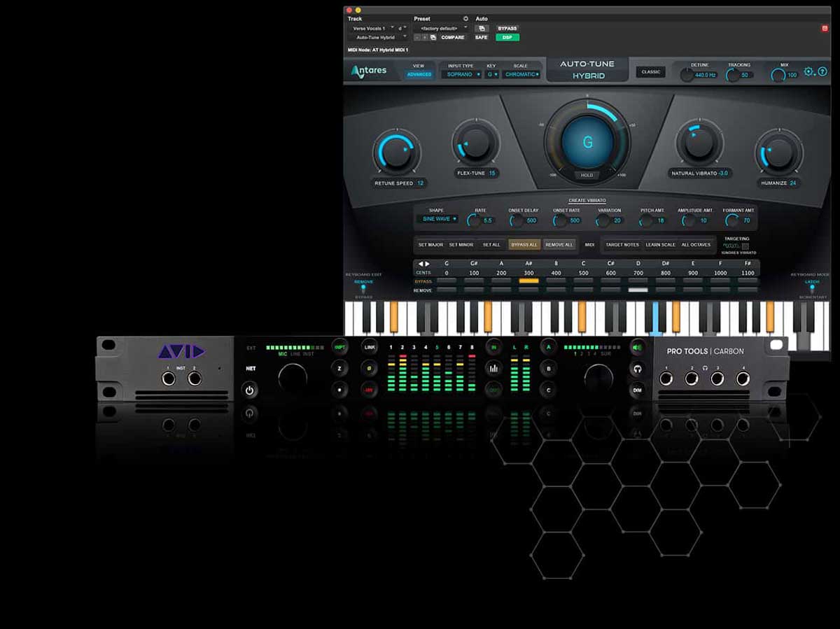Image resolution: width=840 pixels, height=629 pixels.
Task: Toggle the green DSP button
Action: [507, 37]
